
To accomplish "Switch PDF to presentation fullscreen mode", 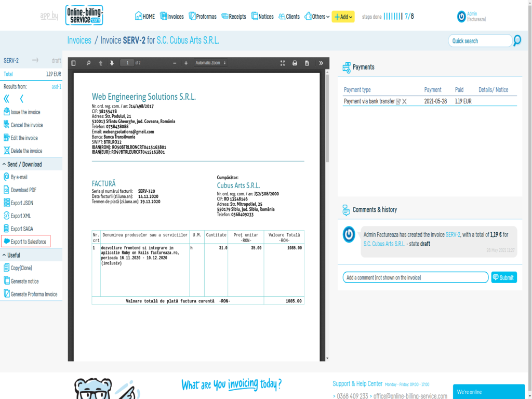I will [282, 63].
